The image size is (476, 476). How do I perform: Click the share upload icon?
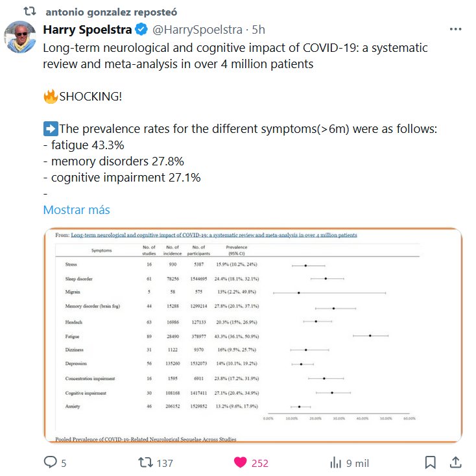click(456, 462)
